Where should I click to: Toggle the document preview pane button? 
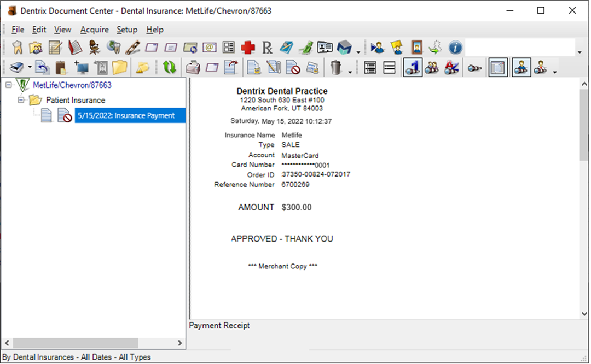[x=498, y=68]
